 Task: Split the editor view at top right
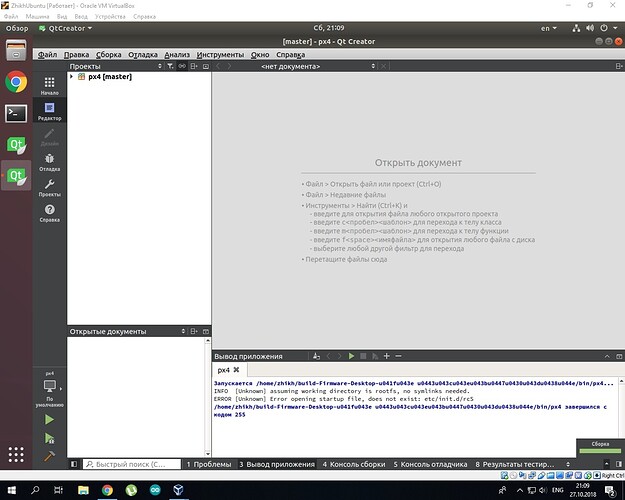(x=619, y=66)
